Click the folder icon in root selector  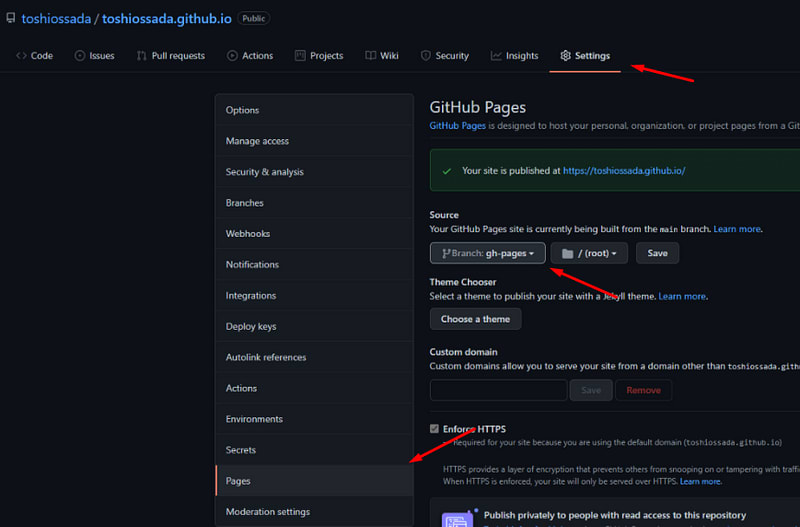click(567, 254)
